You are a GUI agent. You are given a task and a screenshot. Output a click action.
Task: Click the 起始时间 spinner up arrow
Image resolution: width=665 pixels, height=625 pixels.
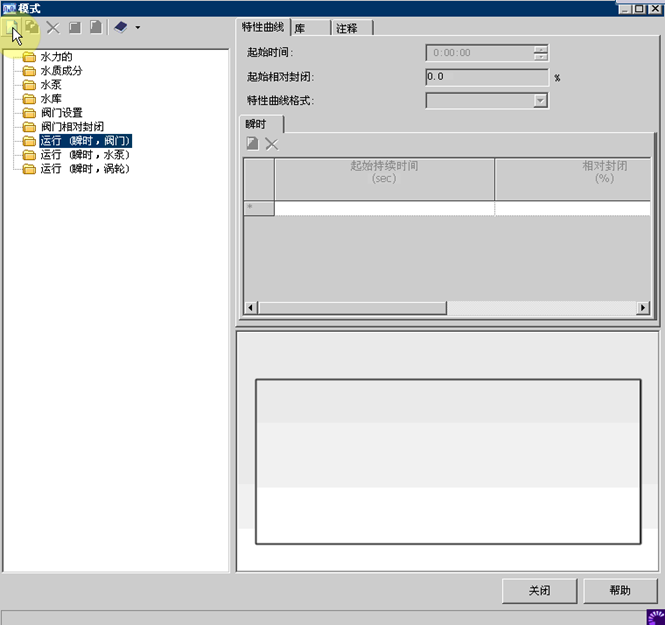(x=540, y=49)
